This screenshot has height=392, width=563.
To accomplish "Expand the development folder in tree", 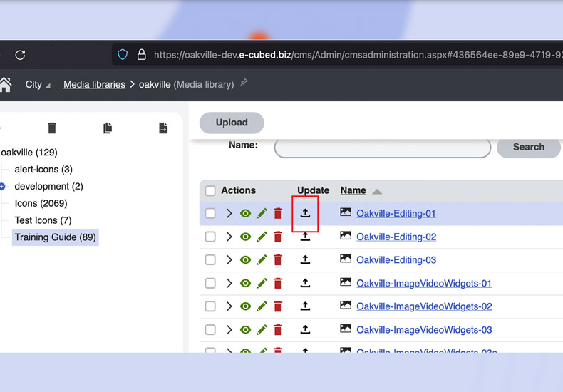I will pos(2,187).
